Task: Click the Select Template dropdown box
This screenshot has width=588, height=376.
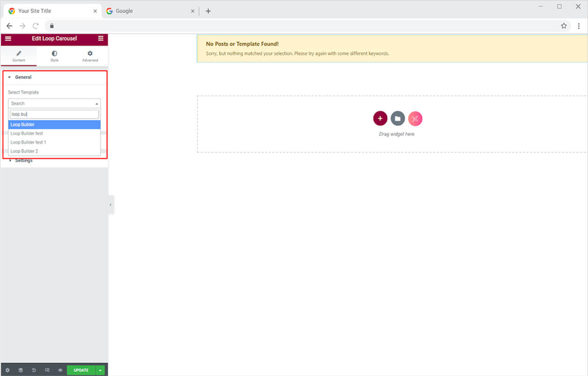Action: pyautogui.click(x=54, y=103)
